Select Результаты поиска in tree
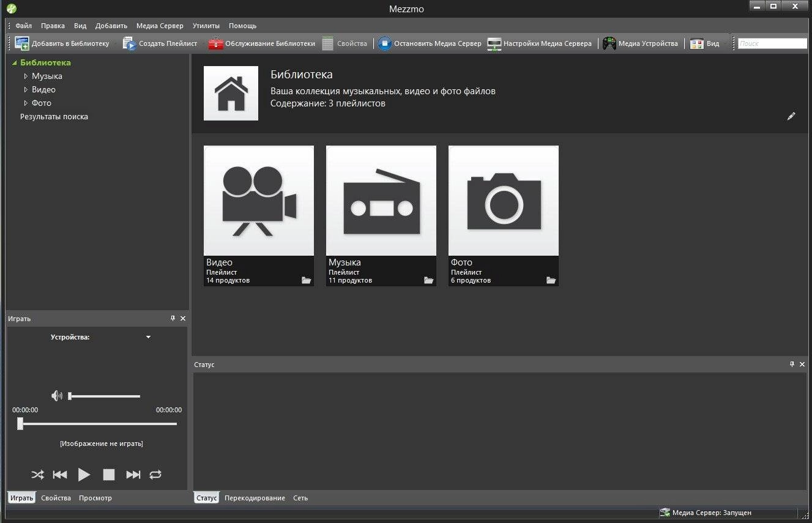Viewport: 812px width, 523px height. (x=54, y=117)
